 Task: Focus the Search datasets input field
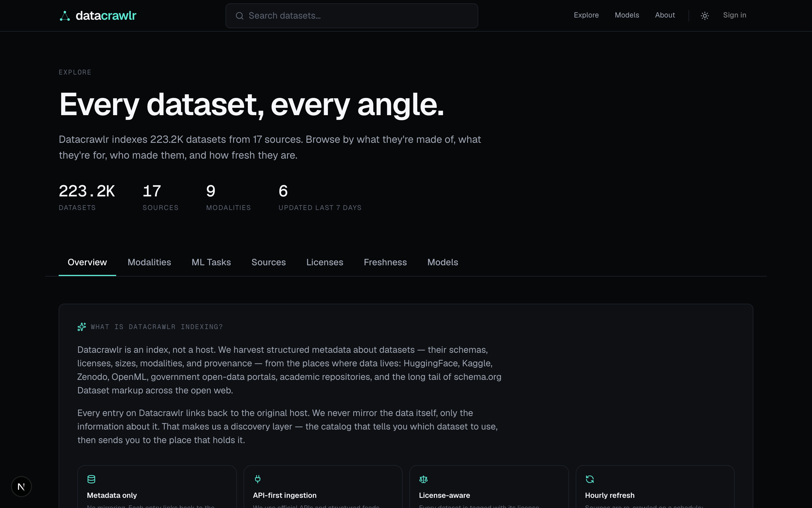(x=352, y=16)
